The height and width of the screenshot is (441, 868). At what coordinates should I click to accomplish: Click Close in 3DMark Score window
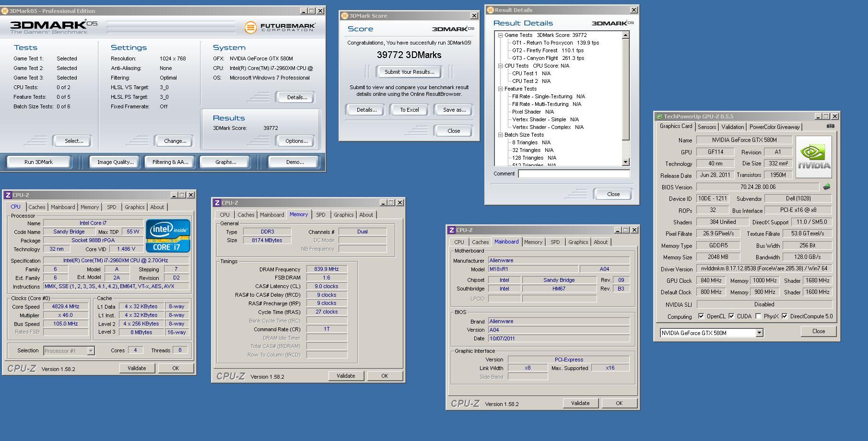[x=454, y=131]
